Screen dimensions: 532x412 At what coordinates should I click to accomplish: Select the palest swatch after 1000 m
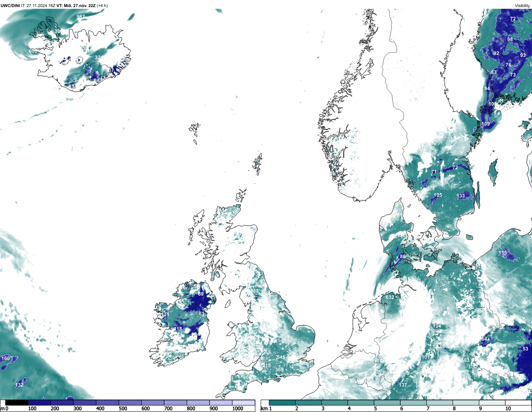[243, 402]
